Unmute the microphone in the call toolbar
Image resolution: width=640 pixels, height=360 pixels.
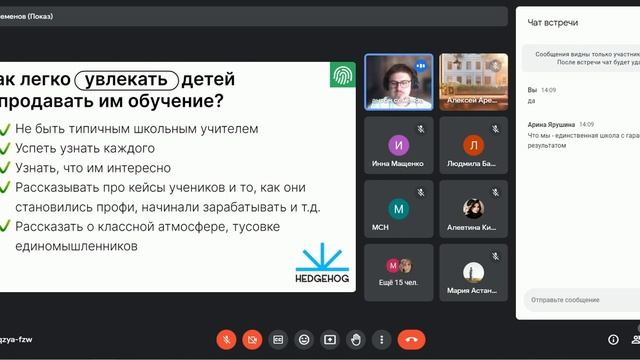[x=226, y=340]
